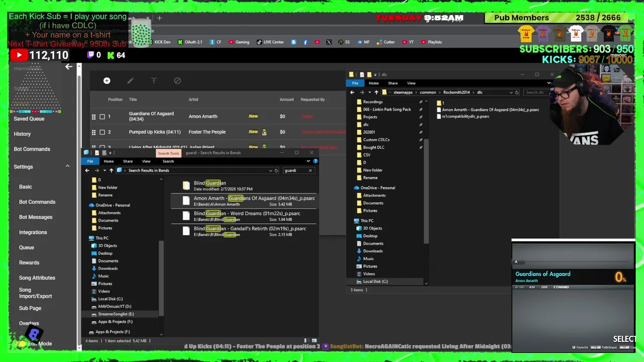Open quick access toolbar dropdown in dlc window

(x=375, y=75)
